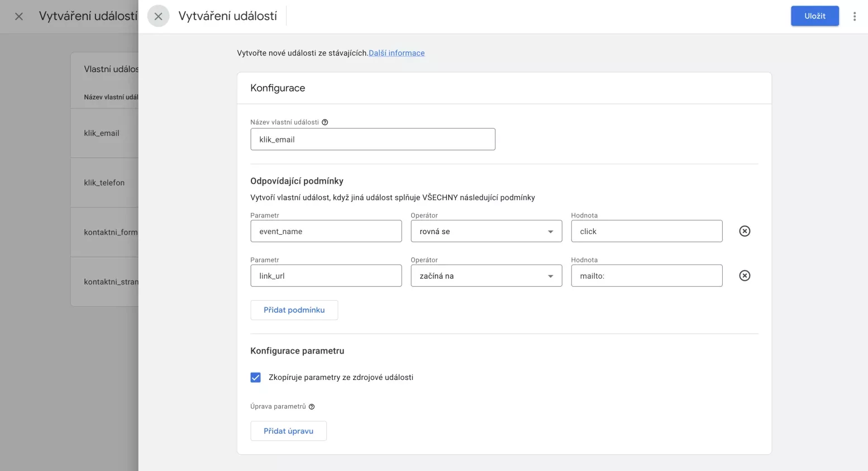The width and height of the screenshot is (868, 471).
Task: Click the value field containing click
Action: [x=647, y=231]
